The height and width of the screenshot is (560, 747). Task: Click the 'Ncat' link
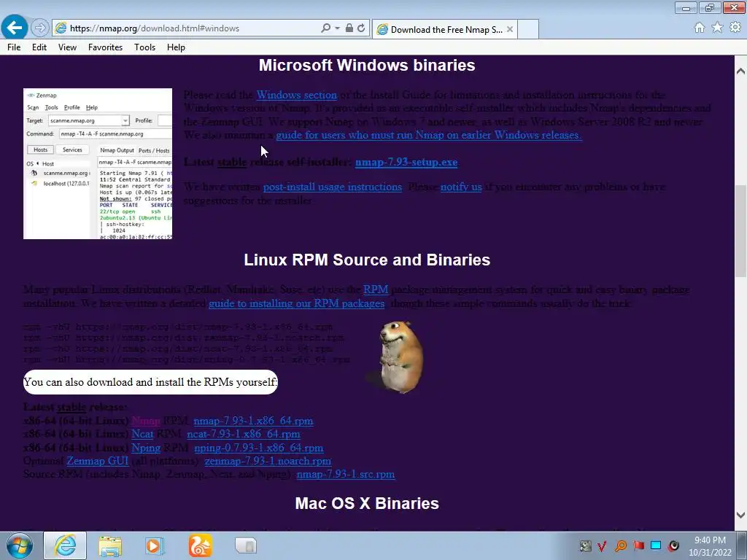tap(142, 435)
